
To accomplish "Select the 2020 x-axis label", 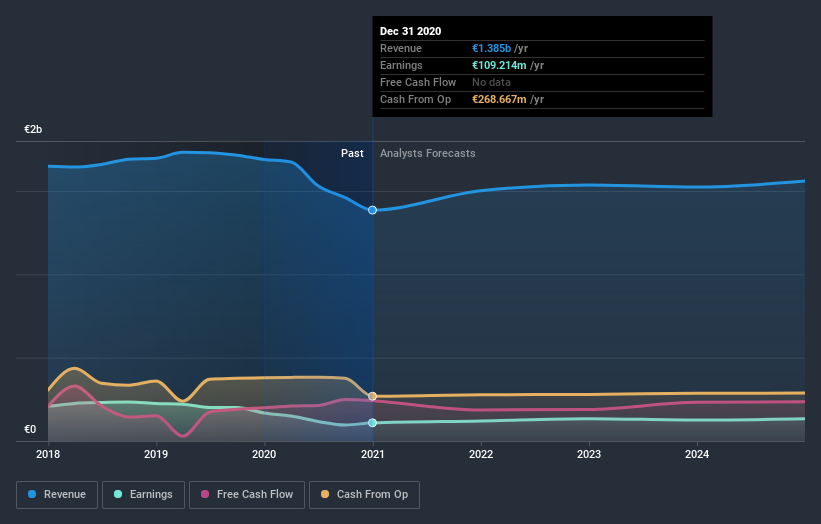I will 264,454.
